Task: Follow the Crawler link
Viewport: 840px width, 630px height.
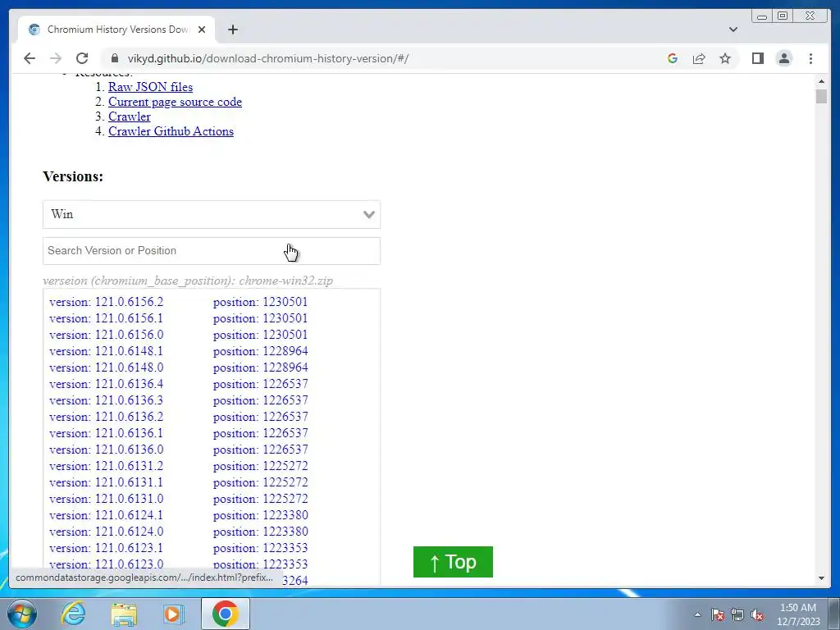Action: pyautogui.click(x=129, y=116)
